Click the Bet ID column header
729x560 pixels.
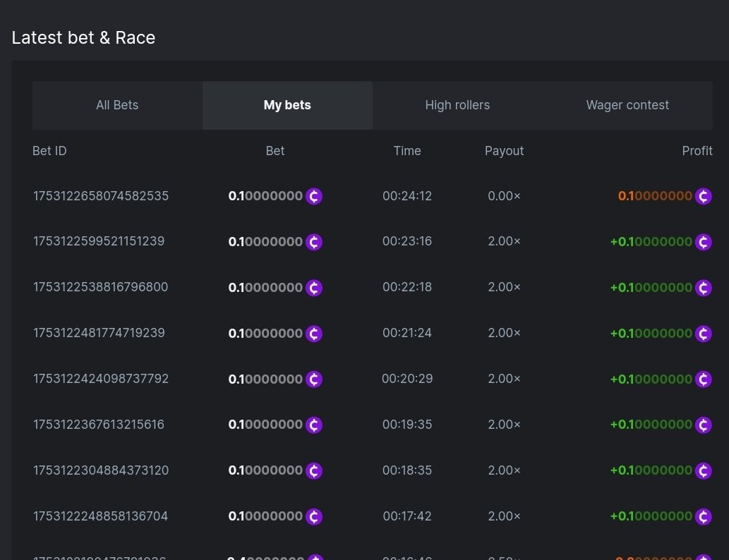coord(49,151)
